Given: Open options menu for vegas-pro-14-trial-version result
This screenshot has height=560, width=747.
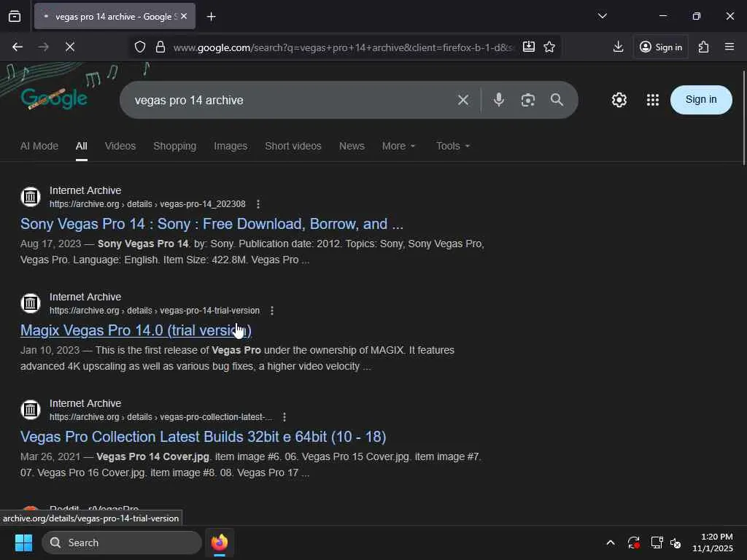Looking at the screenshot, I should (272, 311).
